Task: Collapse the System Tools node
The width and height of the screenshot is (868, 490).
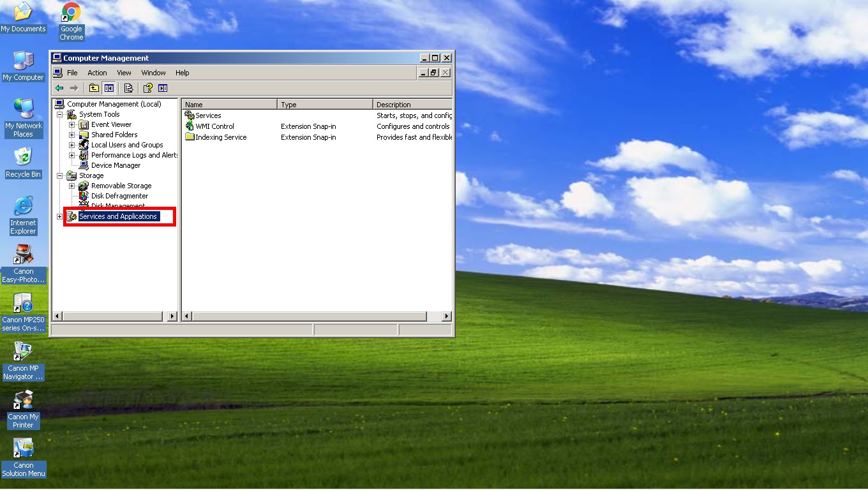Action: pyautogui.click(x=60, y=114)
